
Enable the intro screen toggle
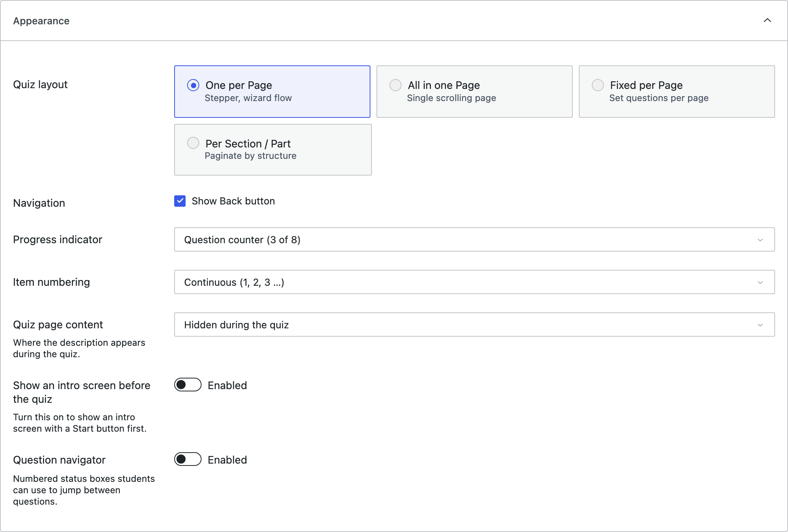tap(188, 385)
